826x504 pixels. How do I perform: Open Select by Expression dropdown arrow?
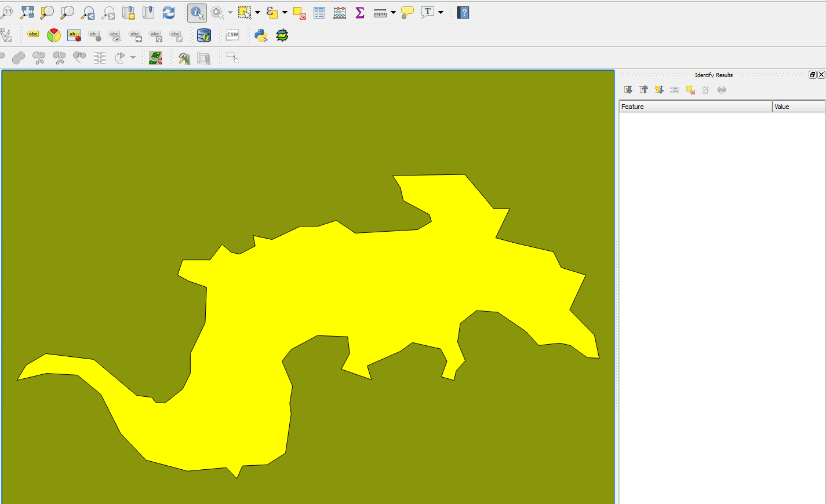coord(285,12)
